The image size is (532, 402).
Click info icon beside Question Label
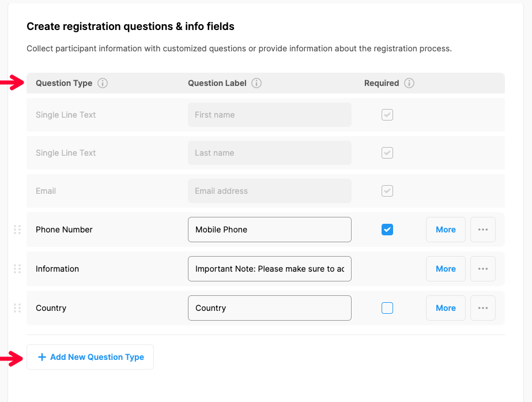[256, 83]
